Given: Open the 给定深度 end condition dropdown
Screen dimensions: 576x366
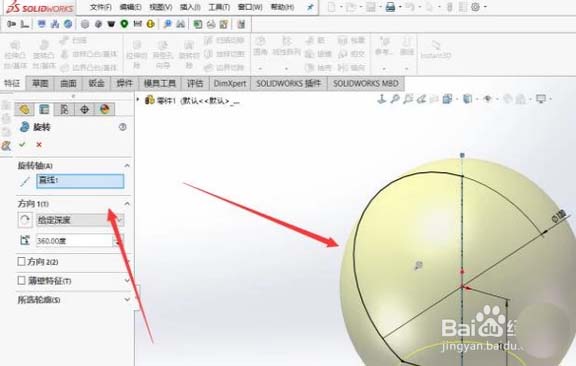Looking at the screenshot, I should 80,220.
